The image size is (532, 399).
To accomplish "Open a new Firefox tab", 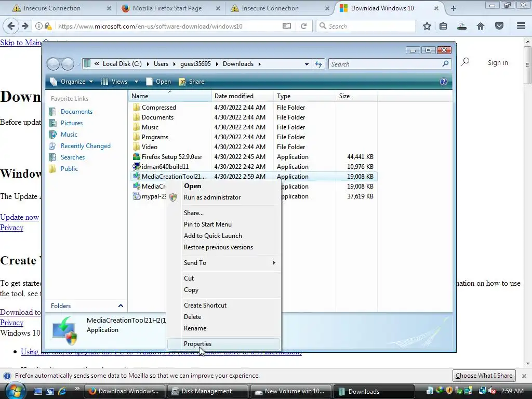I will tap(453, 8).
